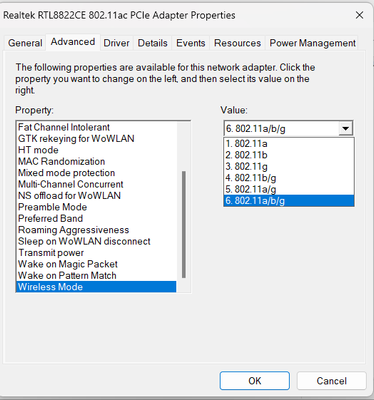Cancel the adapter properties dialog
This screenshot has width=374, height=400.
click(x=331, y=381)
